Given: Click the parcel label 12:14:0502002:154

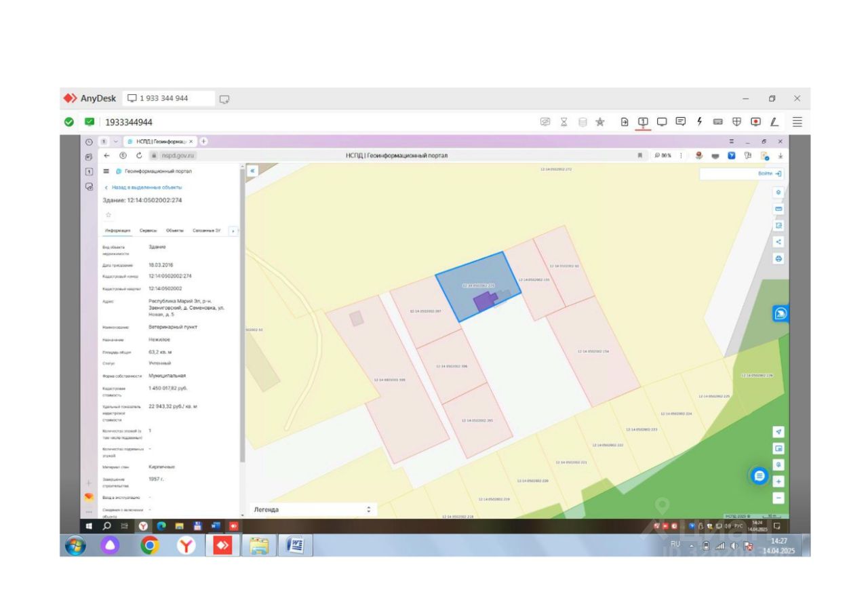Looking at the screenshot, I should (x=593, y=351).
